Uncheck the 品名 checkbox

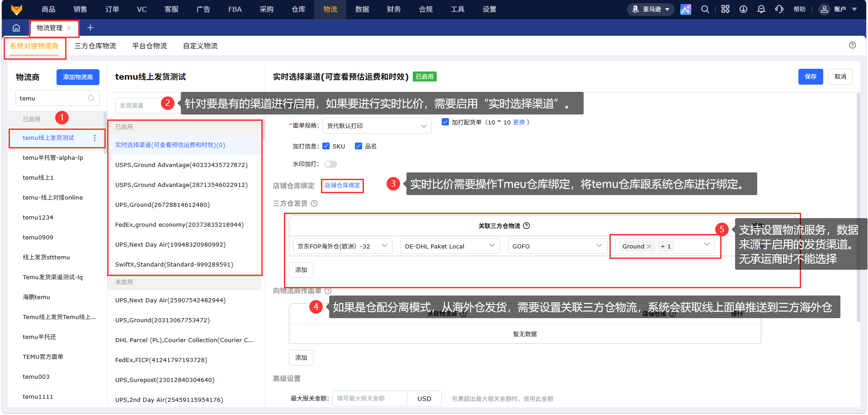pyautogui.click(x=359, y=146)
